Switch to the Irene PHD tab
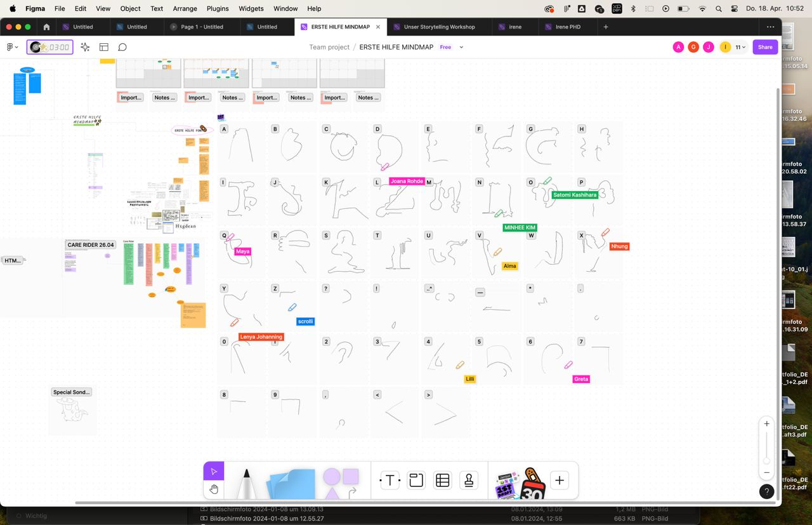The image size is (812, 525). [x=568, y=27]
